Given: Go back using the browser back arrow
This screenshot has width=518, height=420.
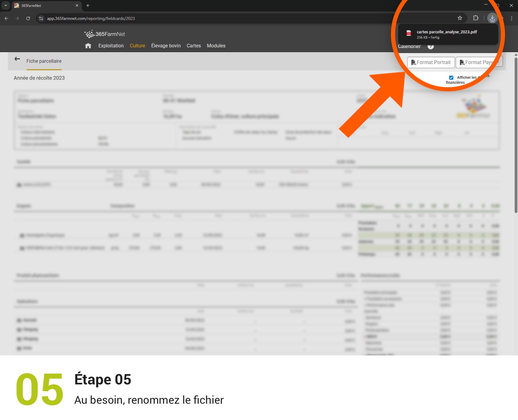Looking at the screenshot, I should coord(6,18).
